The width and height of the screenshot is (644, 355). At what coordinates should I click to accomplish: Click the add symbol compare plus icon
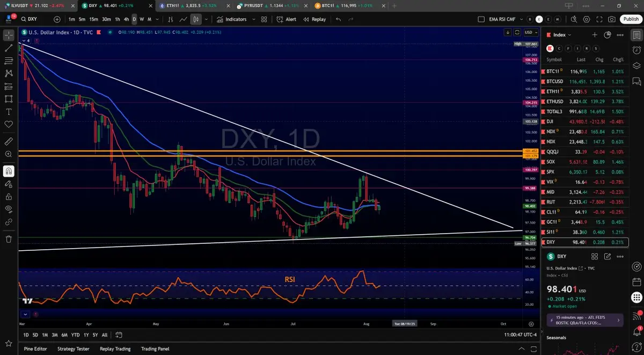(x=57, y=19)
